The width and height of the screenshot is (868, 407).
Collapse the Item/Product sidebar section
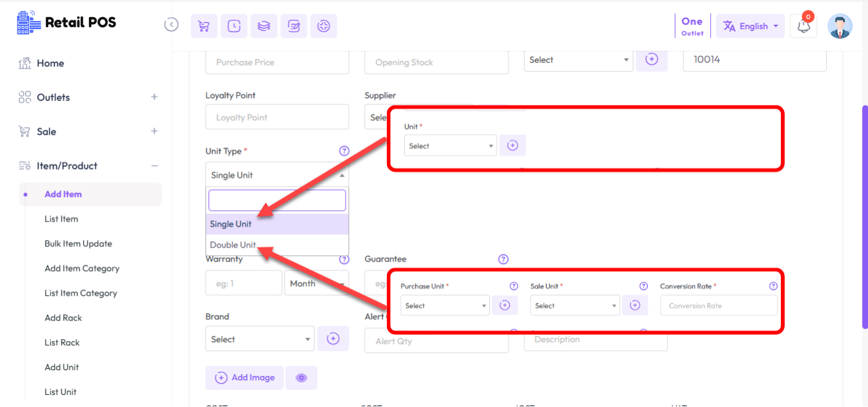[x=154, y=166]
